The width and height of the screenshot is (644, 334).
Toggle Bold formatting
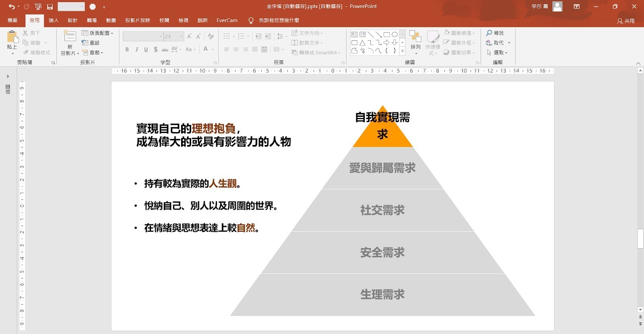point(127,49)
